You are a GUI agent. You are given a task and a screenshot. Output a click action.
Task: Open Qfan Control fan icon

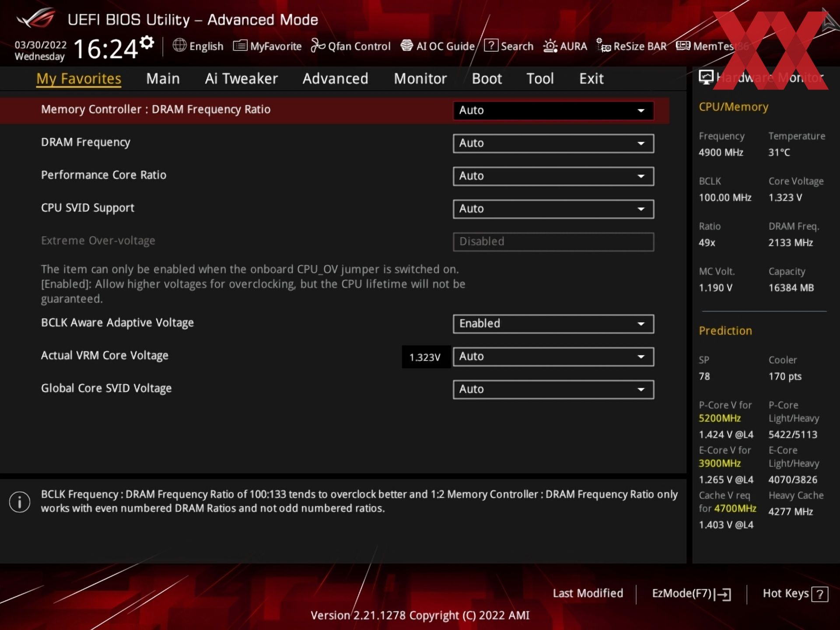(x=318, y=45)
